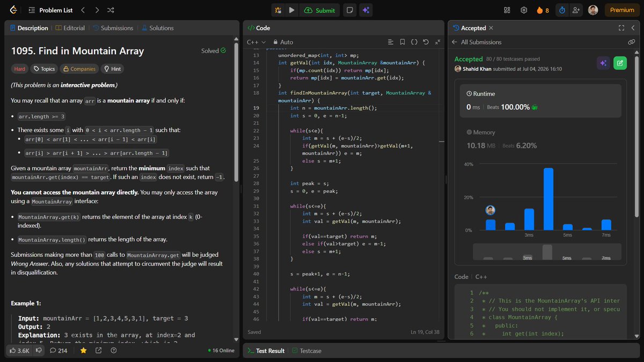Screen dimensions: 644x362
Task: Switch to the Solutions tab
Action: [x=157, y=28]
